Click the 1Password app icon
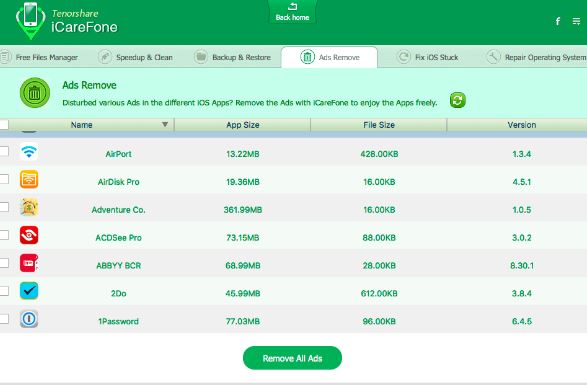The width and height of the screenshot is (587, 385). [x=29, y=319]
